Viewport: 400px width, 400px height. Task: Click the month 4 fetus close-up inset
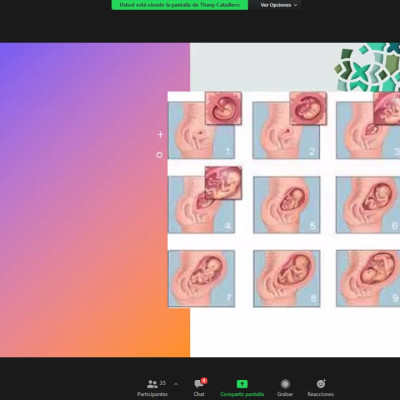(223, 183)
